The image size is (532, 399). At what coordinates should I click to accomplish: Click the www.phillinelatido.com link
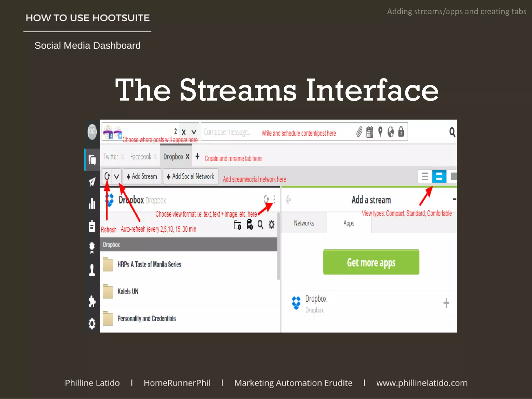pyautogui.click(x=422, y=383)
